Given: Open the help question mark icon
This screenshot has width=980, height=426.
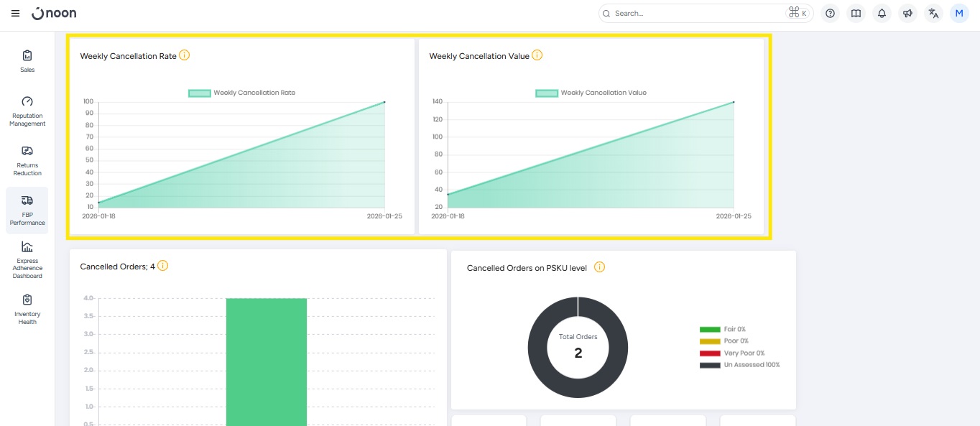Looking at the screenshot, I should pos(830,14).
